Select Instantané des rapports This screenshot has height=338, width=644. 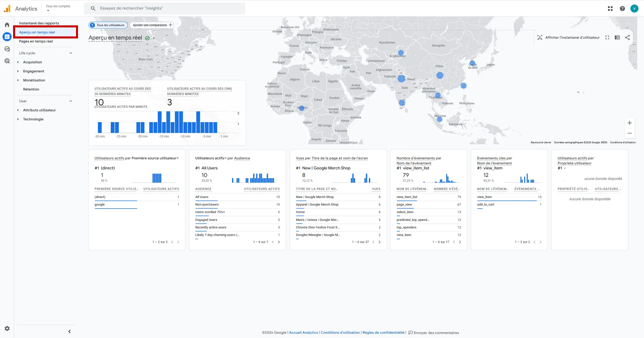click(39, 23)
